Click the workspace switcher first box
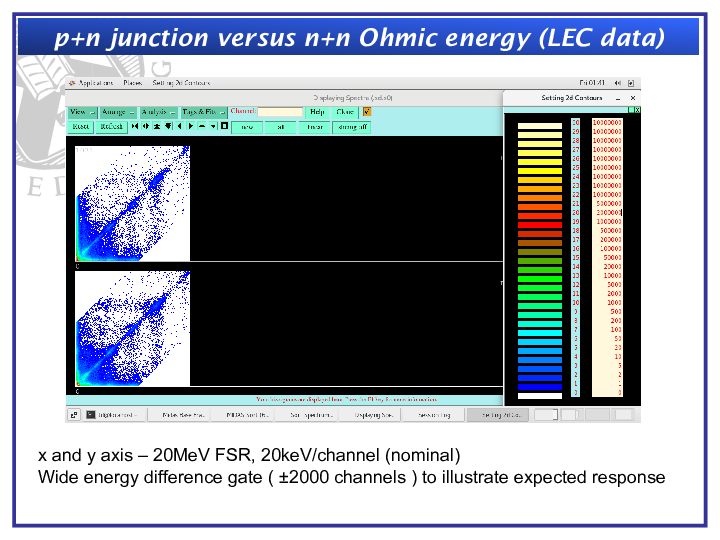Viewport: 720px width, 540px height. coord(546,415)
